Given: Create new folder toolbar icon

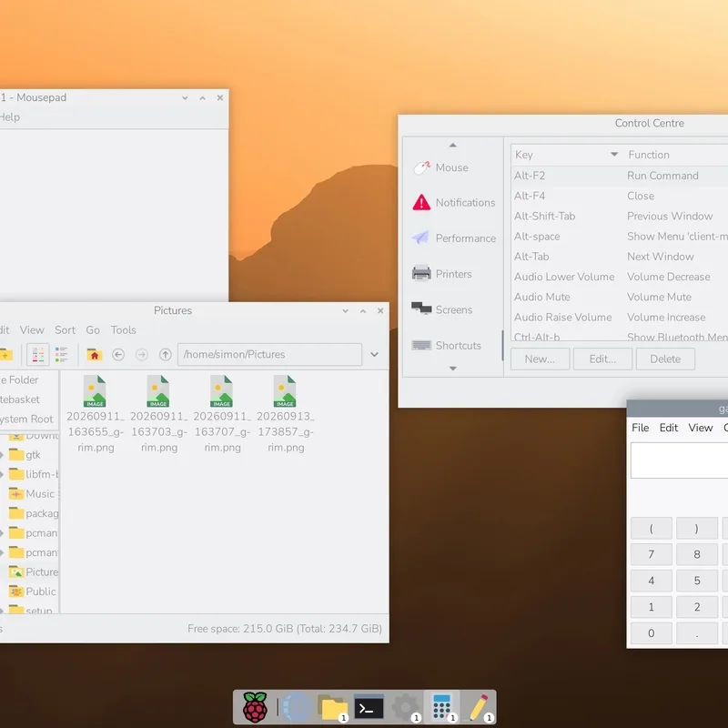Looking at the screenshot, I should click(6, 355).
